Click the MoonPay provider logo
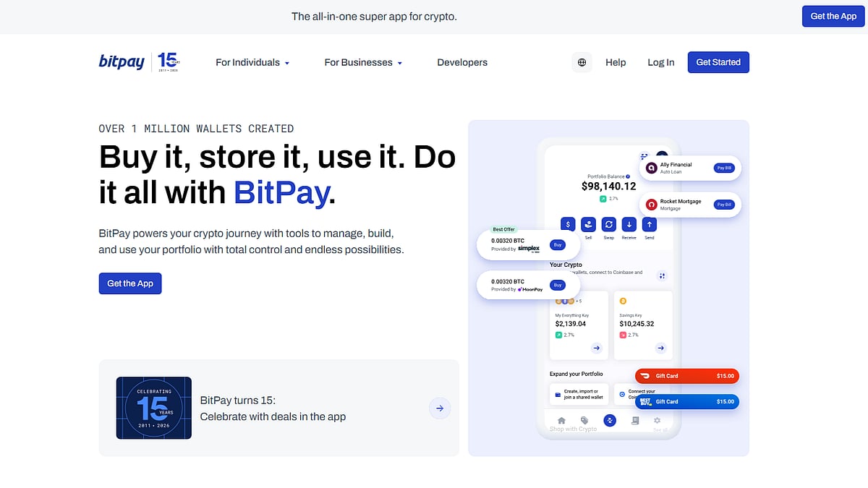 [530, 289]
